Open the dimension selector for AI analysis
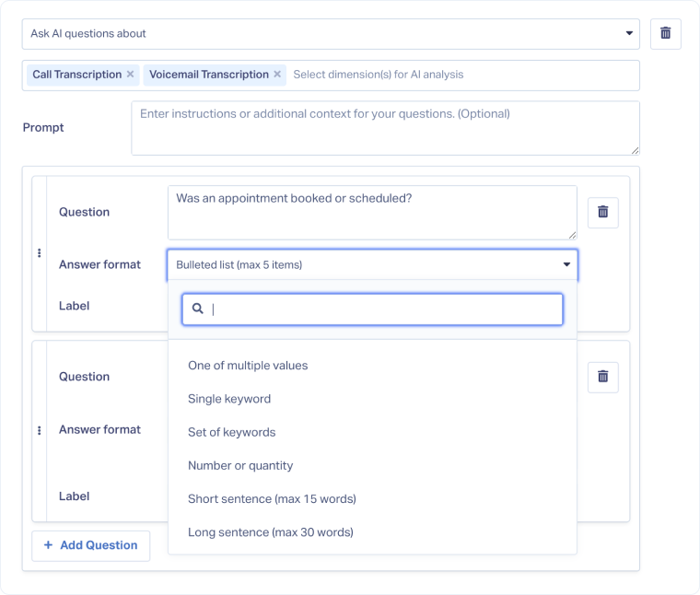 [461, 75]
